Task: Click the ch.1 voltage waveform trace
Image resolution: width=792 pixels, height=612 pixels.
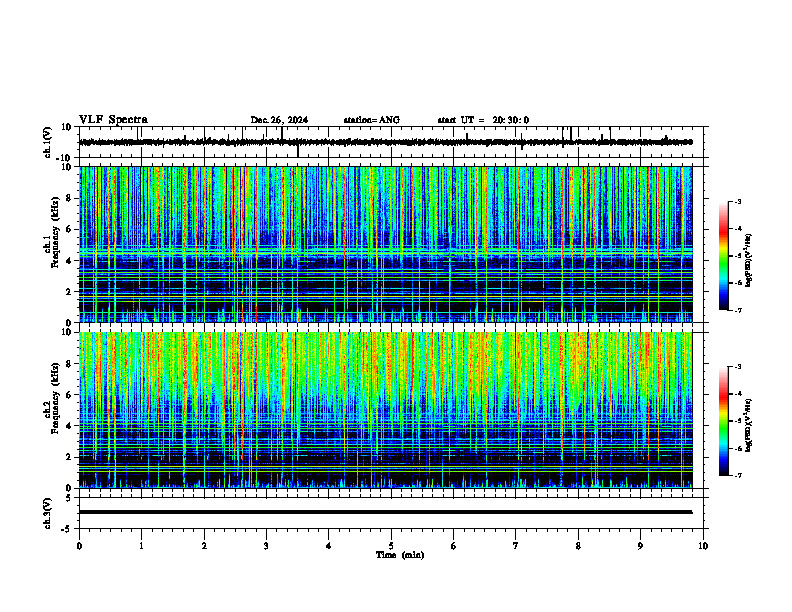Action: click(385, 142)
